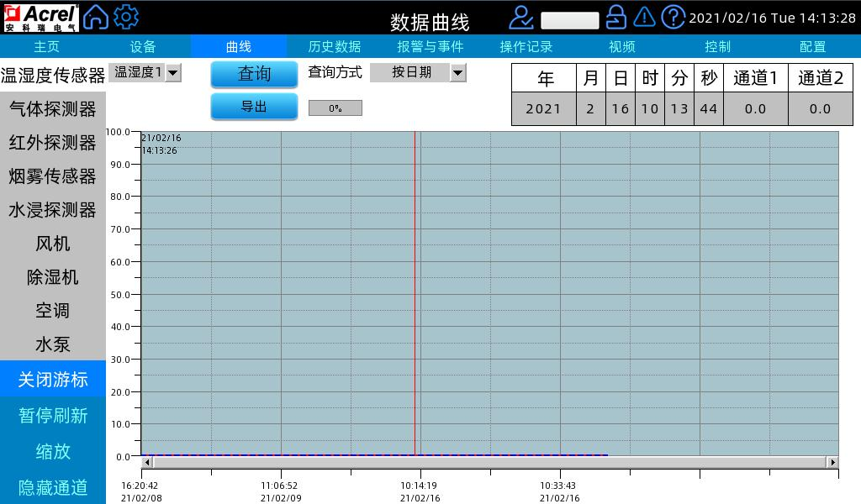Viewport: 861px width, 504px height.
Task: Click the 导出 export button
Action: (x=254, y=107)
